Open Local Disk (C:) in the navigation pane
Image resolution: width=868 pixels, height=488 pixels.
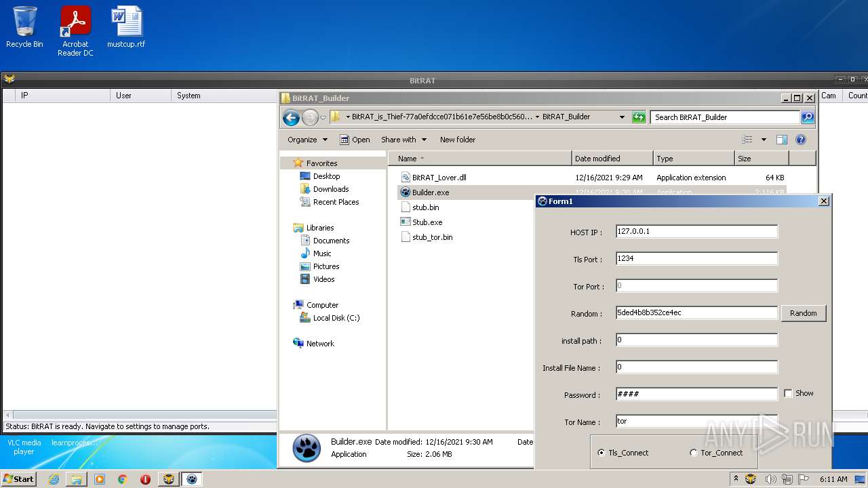pyautogui.click(x=336, y=318)
